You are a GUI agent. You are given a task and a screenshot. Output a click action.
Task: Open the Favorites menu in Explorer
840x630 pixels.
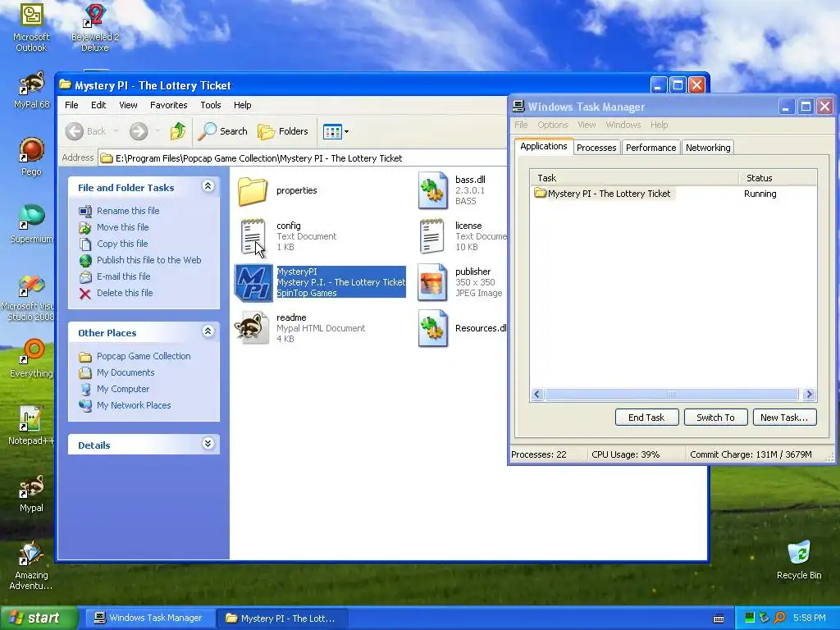168,105
